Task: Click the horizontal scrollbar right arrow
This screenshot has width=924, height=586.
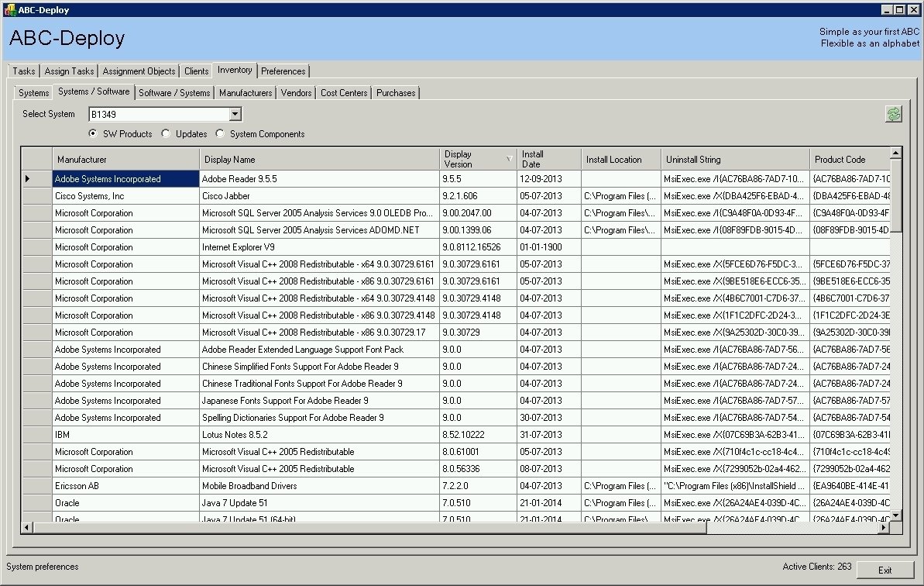Action: [x=885, y=527]
